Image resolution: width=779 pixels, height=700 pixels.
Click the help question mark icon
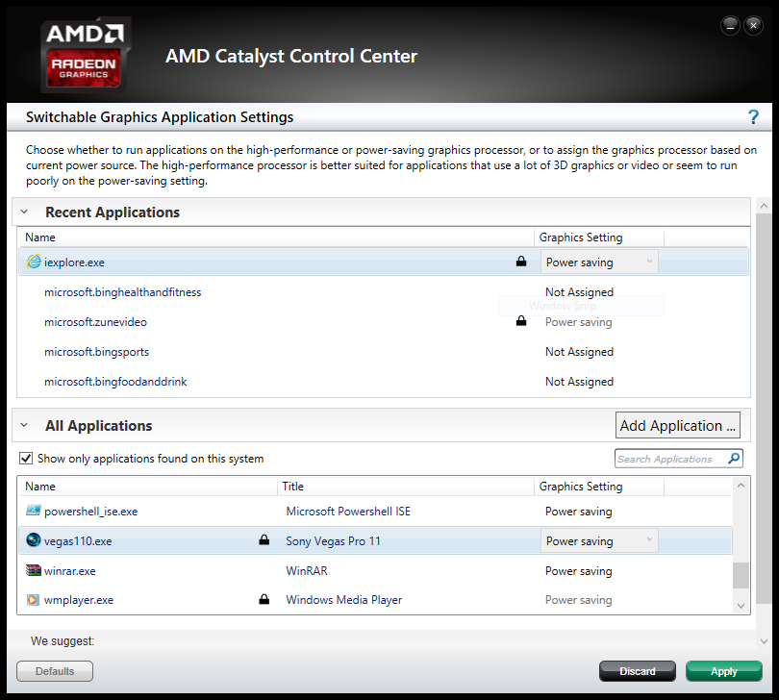coord(753,117)
